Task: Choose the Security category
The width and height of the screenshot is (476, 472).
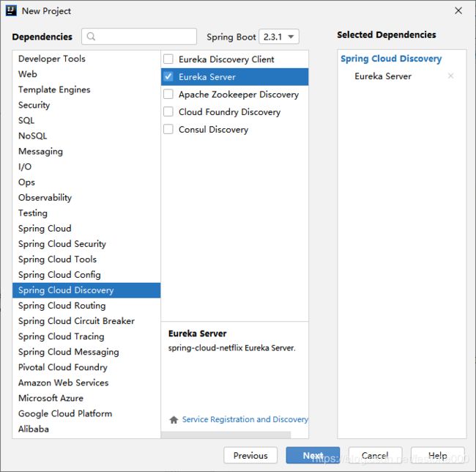Action: pos(86,105)
